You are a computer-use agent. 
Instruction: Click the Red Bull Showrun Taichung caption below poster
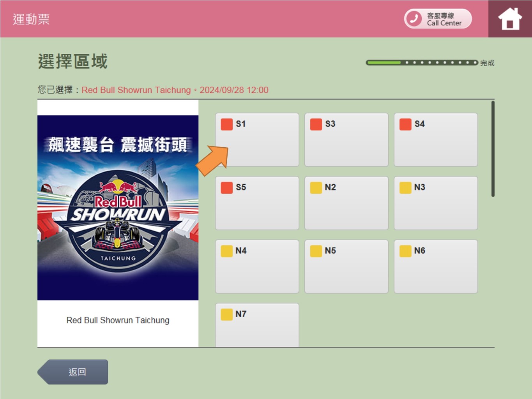118,320
